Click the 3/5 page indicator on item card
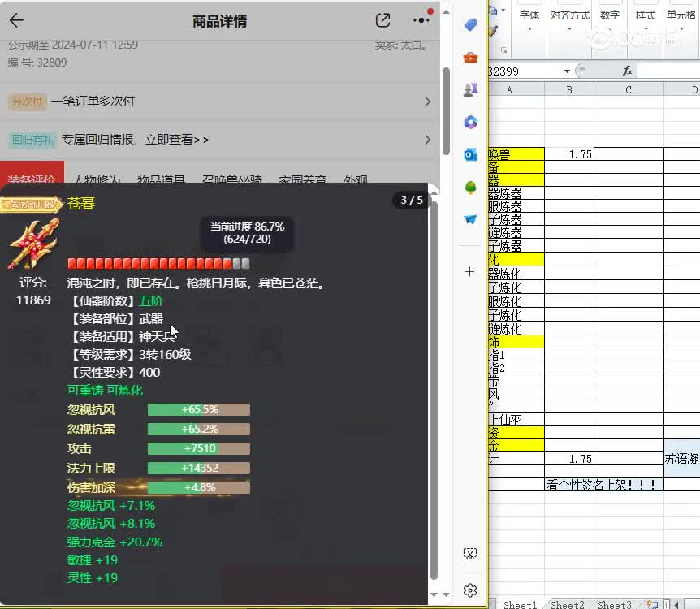Viewport: 700px width, 609px height. (411, 200)
